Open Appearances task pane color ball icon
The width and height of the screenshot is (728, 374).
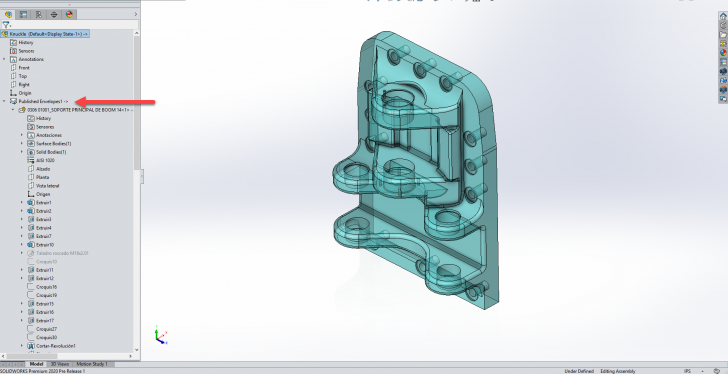(x=723, y=53)
